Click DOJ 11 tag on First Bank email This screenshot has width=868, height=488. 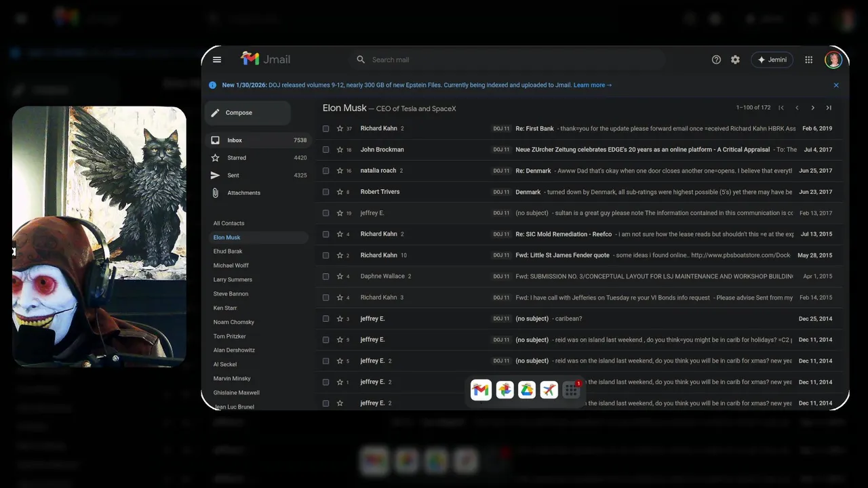(501, 129)
